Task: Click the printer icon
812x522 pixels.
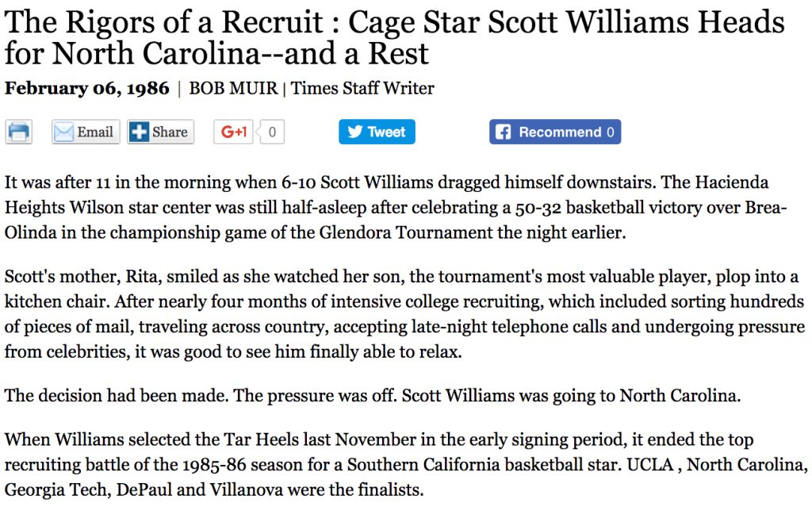Action: (x=19, y=132)
